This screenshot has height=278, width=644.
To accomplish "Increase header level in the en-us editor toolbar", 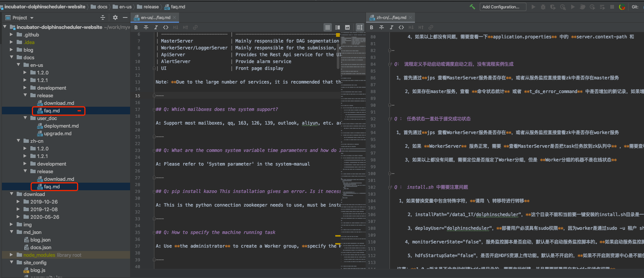I will coord(185,27).
